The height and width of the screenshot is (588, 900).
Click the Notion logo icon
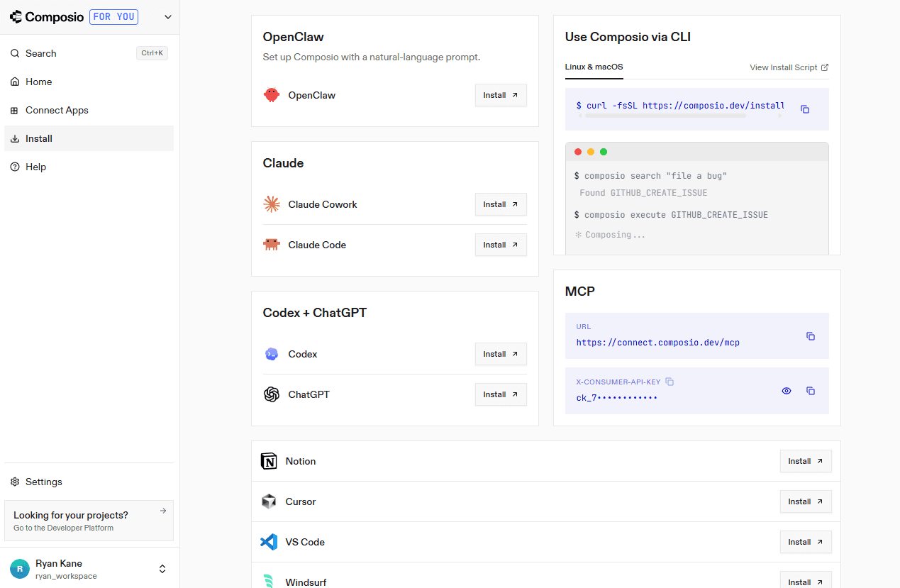pos(269,461)
